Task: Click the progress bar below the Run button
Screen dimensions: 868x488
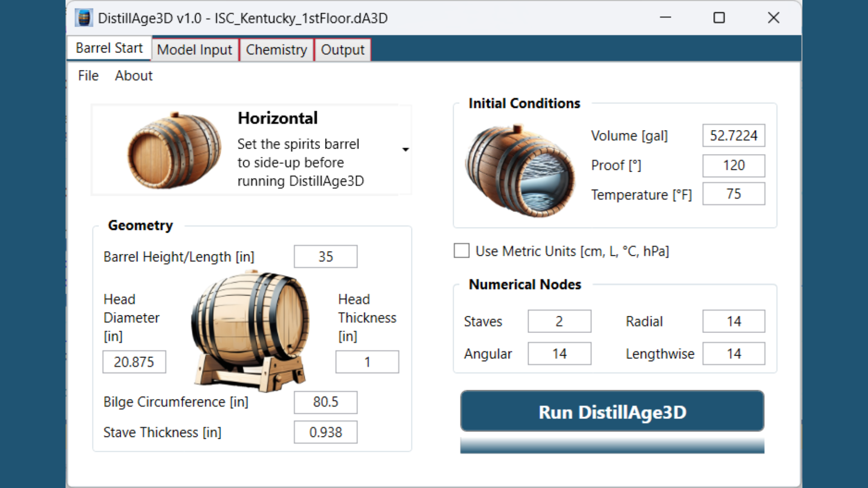Action: (612, 445)
